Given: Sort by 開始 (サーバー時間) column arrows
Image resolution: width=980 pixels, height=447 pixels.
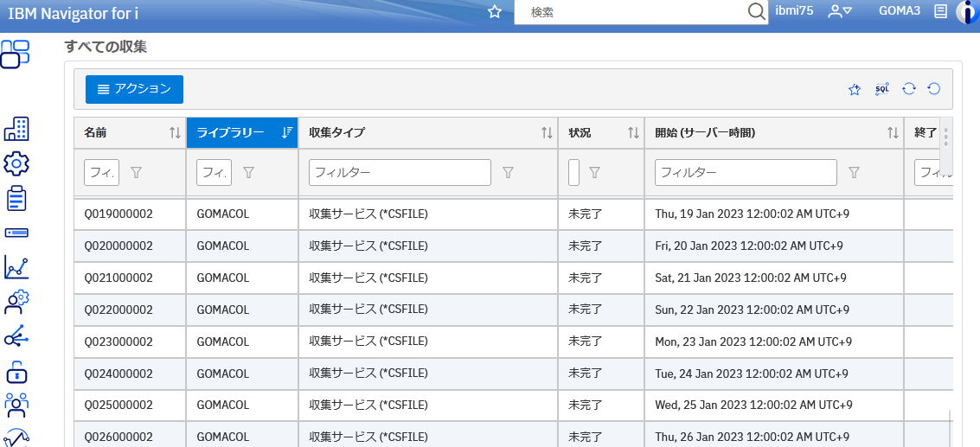Looking at the screenshot, I should coord(894,132).
